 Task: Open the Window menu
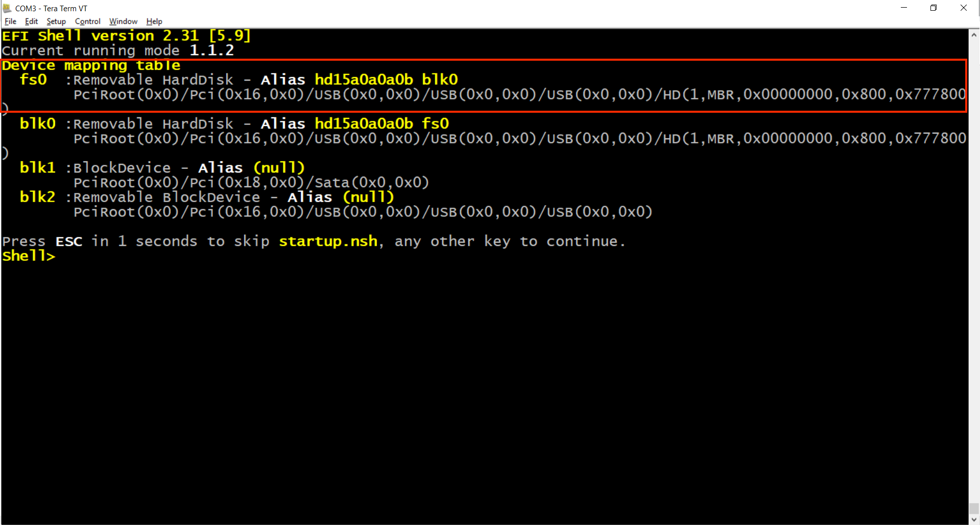tap(123, 21)
